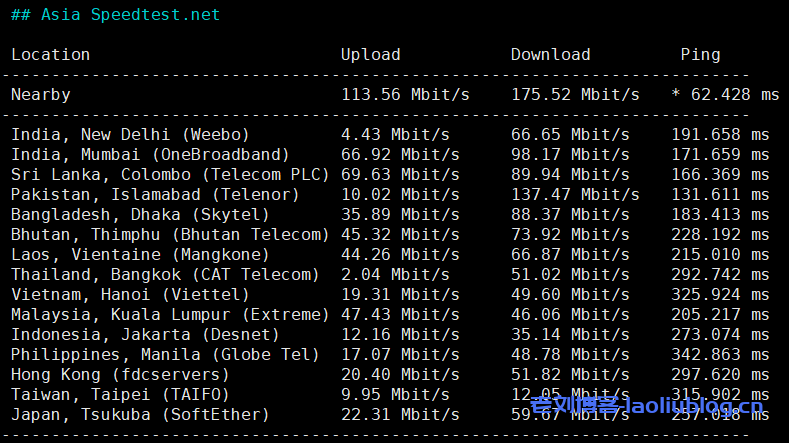Select the India, New Delhi (Weebo) entry
Image resolution: width=789 pixels, height=443 pixels.
pyautogui.click(x=130, y=135)
